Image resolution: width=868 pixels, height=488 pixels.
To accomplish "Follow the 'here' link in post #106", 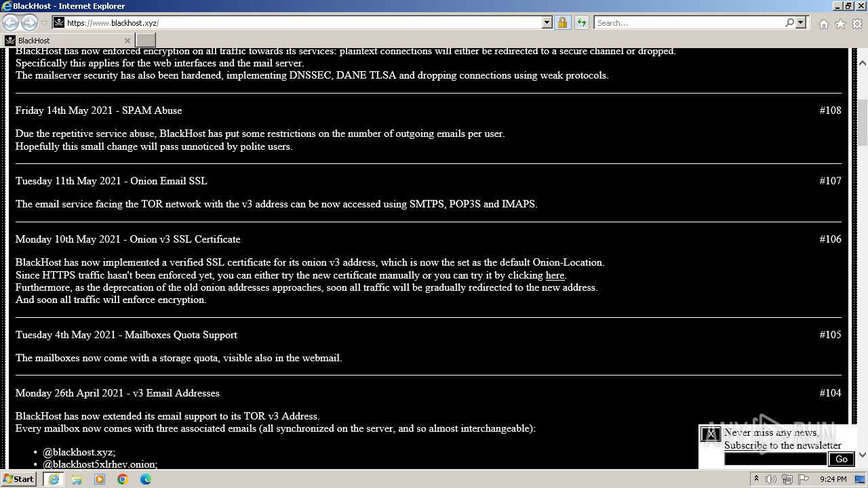I will click(555, 275).
